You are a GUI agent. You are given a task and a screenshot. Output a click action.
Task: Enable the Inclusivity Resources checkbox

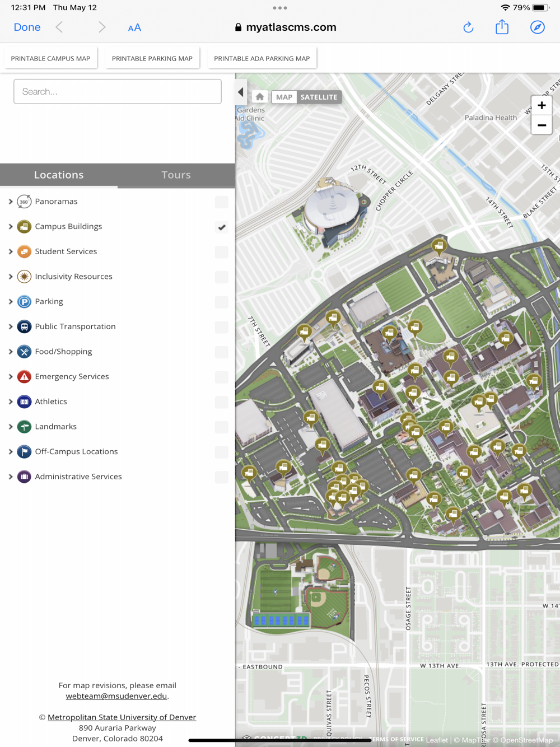(x=222, y=277)
